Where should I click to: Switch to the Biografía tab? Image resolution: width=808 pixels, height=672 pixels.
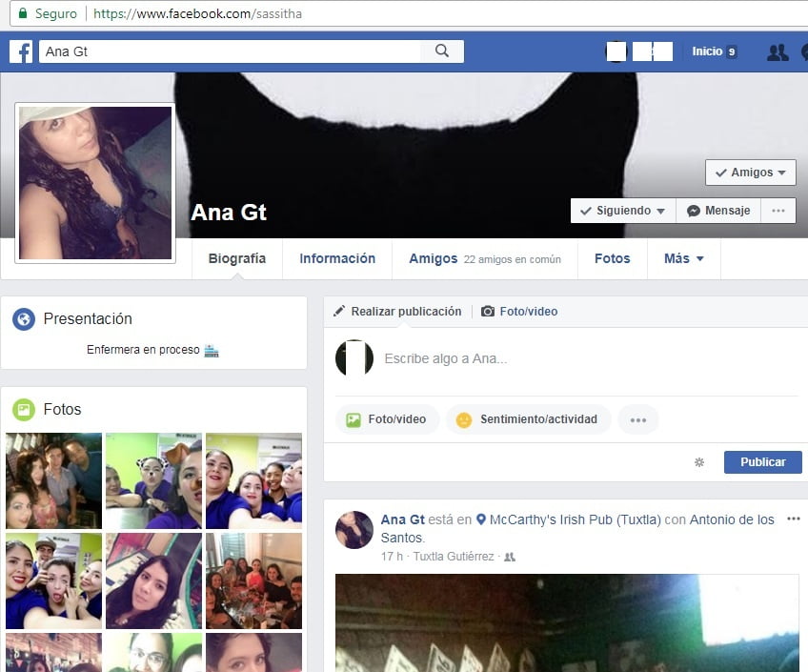point(237,258)
